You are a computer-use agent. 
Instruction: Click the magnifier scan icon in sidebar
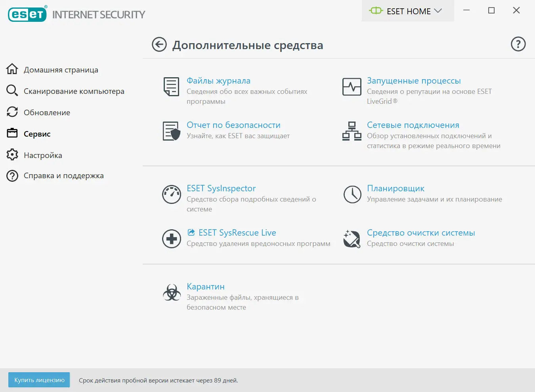(12, 91)
